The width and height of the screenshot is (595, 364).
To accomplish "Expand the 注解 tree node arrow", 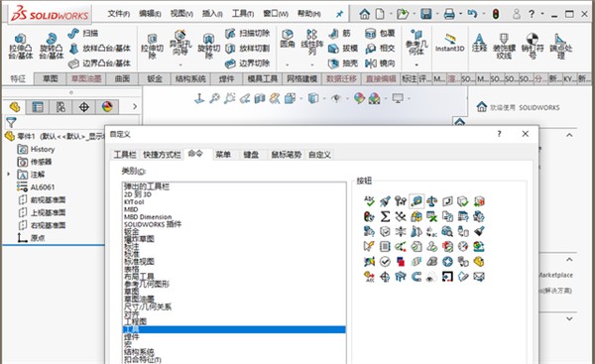I will click(8, 175).
